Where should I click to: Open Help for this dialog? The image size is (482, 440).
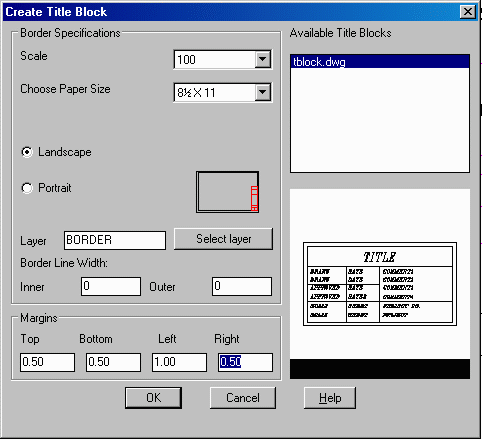330,398
